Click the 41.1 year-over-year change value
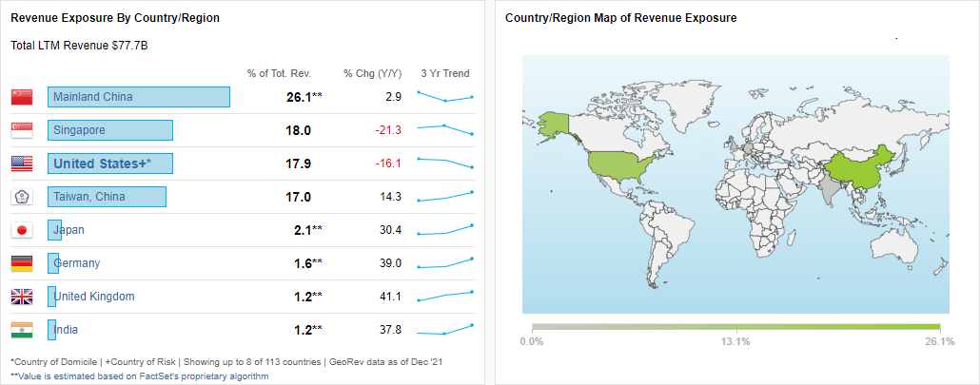The height and width of the screenshot is (385, 980). [391, 297]
